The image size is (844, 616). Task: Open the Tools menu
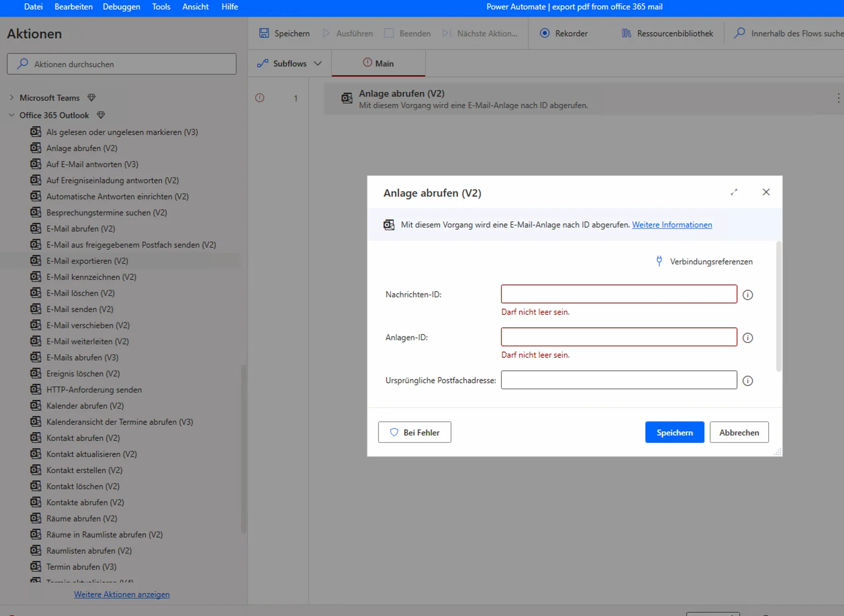pos(161,7)
